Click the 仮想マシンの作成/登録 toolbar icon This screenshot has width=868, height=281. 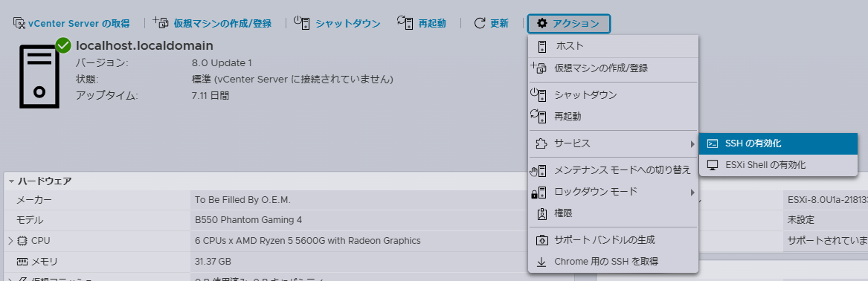click(160, 22)
